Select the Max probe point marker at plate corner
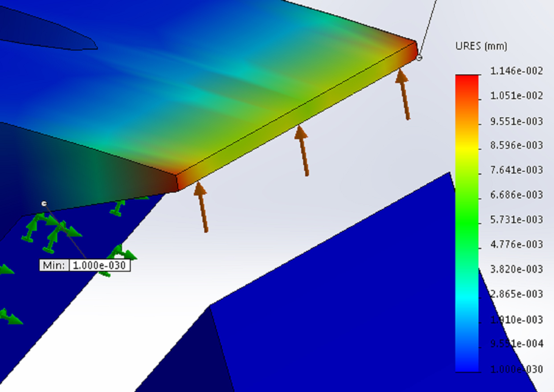Image resolution: width=554 pixels, height=392 pixels. pos(419,58)
